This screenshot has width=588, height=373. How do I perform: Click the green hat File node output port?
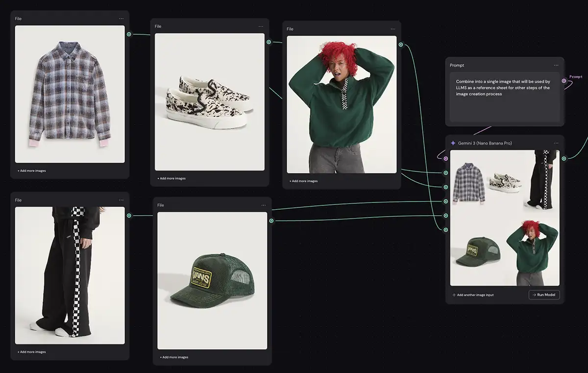271,221
